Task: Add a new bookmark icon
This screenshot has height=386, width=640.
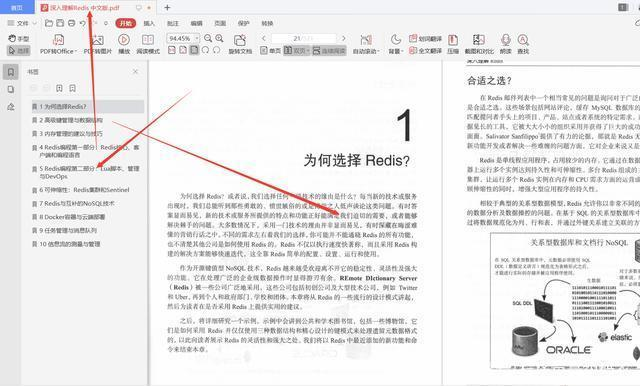Action: point(60,88)
